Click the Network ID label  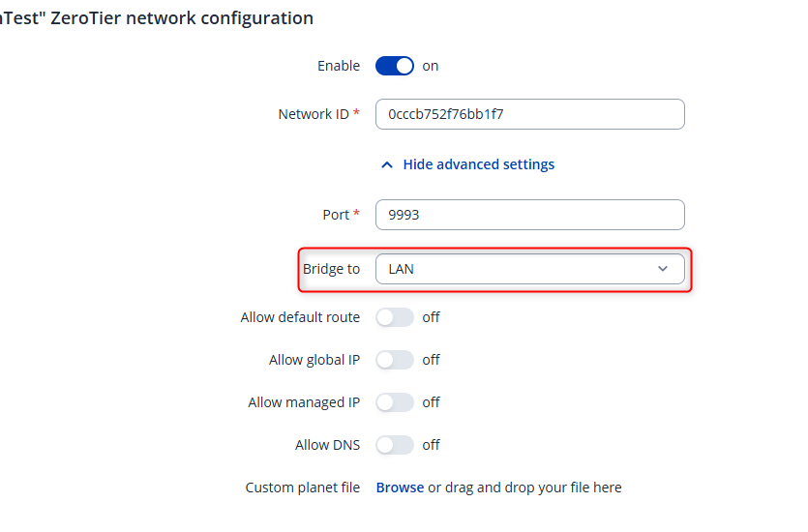tap(313, 114)
